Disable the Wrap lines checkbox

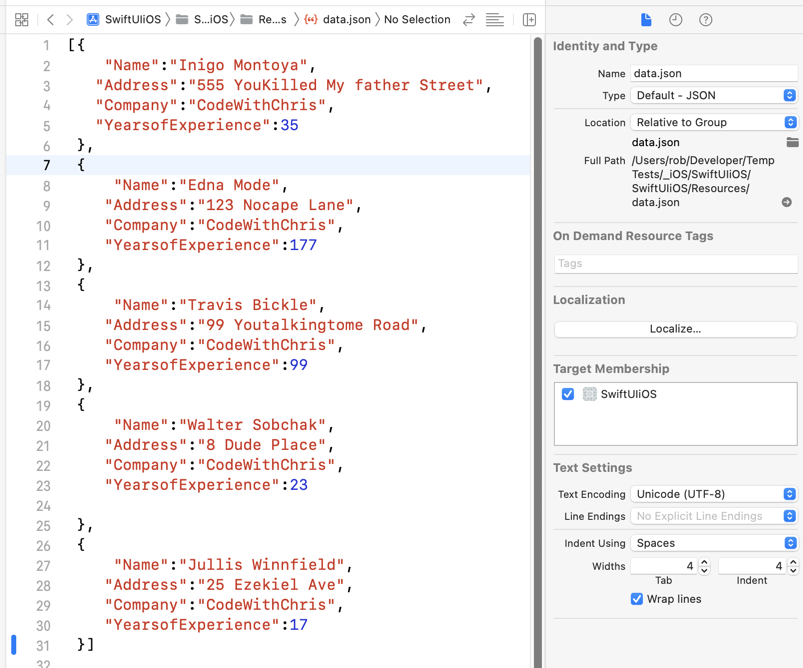[637, 599]
